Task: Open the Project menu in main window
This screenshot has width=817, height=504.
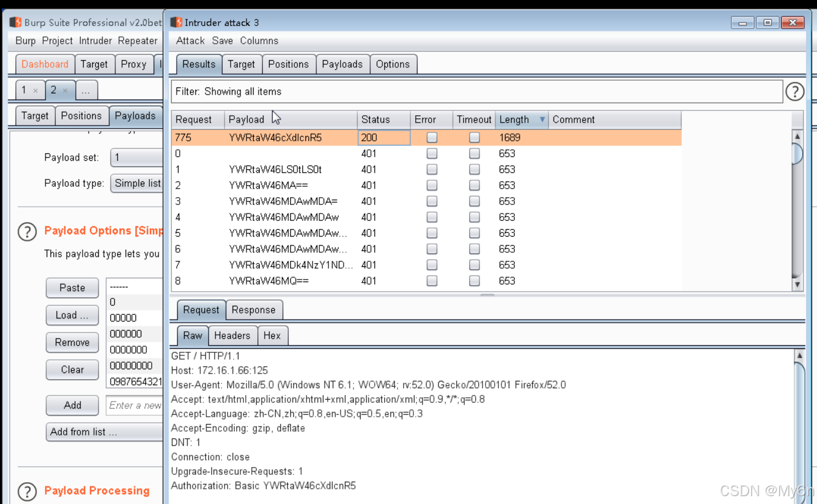Action: [x=58, y=41]
